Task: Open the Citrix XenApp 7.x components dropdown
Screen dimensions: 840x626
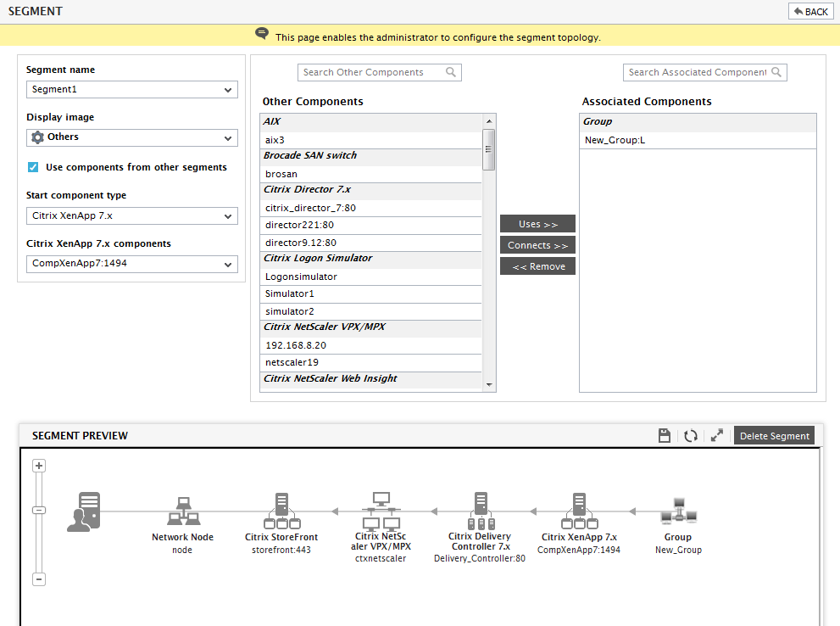Action: (131, 264)
